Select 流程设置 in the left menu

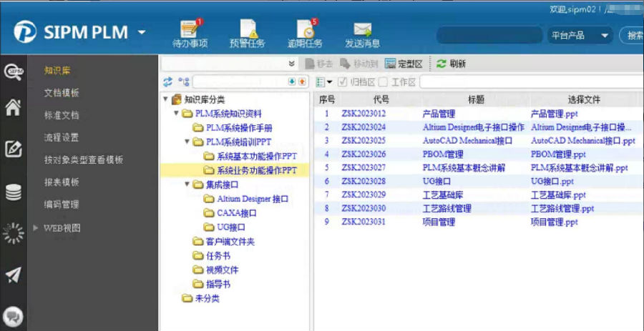click(x=62, y=137)
